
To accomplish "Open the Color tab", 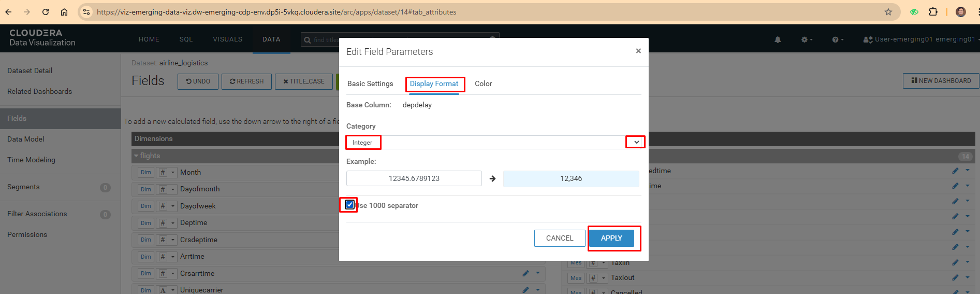I will (483, 83).
